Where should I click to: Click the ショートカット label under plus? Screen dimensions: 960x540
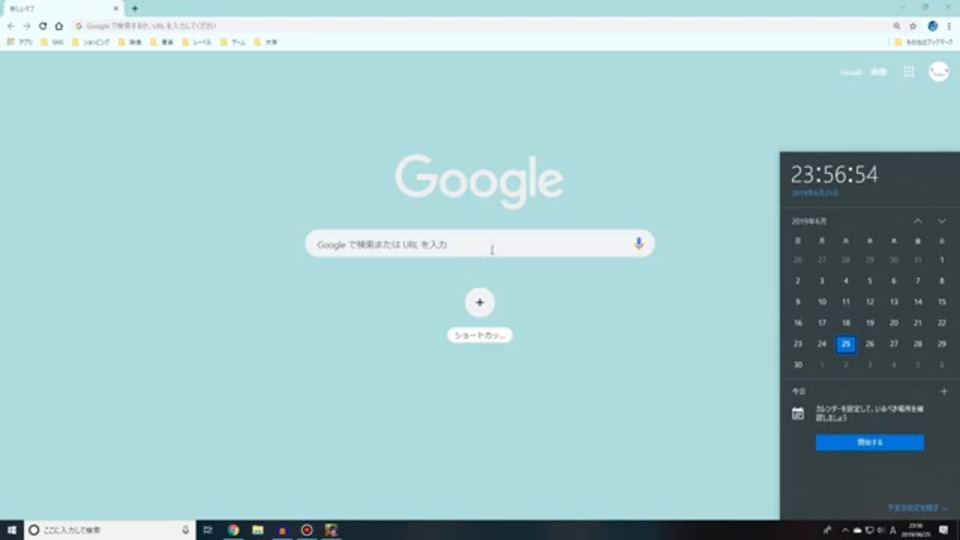479,336
